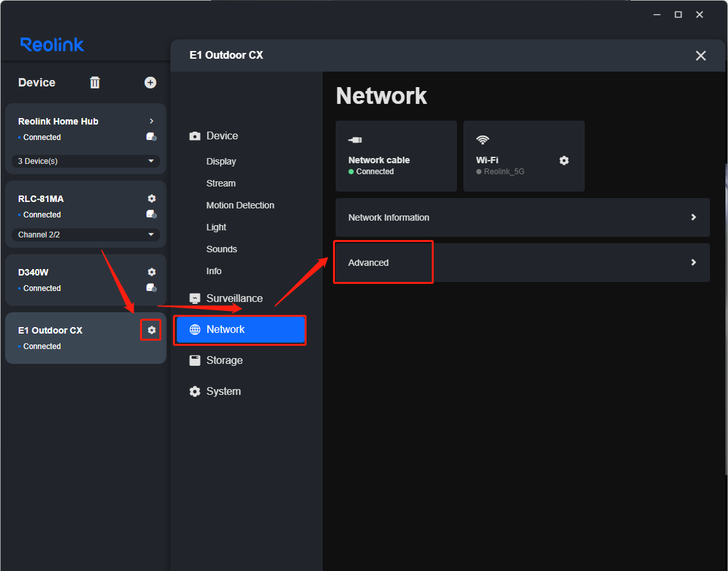Open Sounds settings
The image size is (728, 571).
[221, 249]
